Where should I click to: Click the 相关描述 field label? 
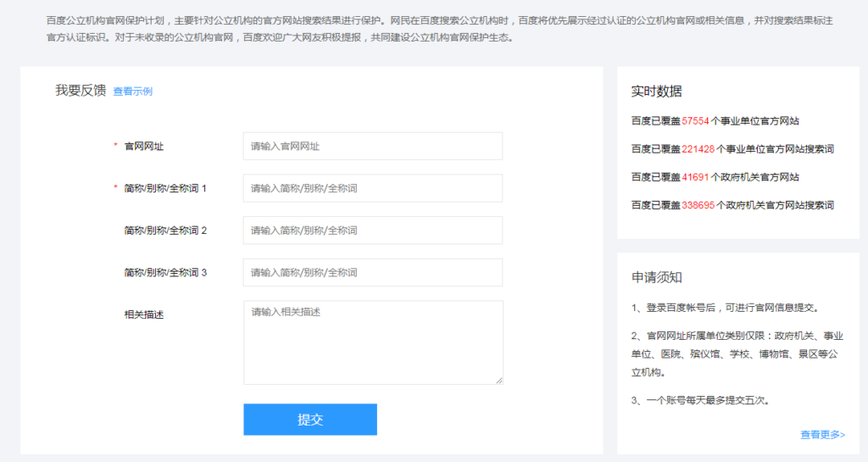tap(144, 314)
